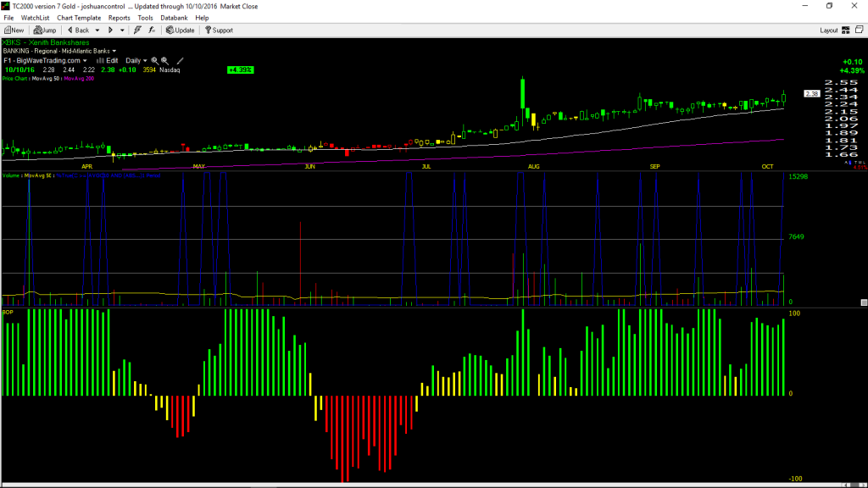This screenshot has width=868, height=488.
Task: Click the Layout grid icon
Action: [846, 30]
